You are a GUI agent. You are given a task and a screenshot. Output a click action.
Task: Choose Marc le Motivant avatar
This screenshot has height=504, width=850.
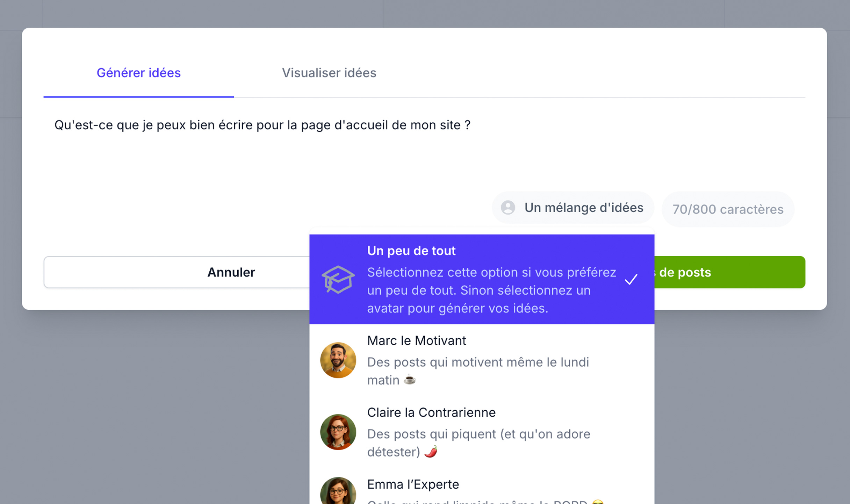click(x=482, y=360)
